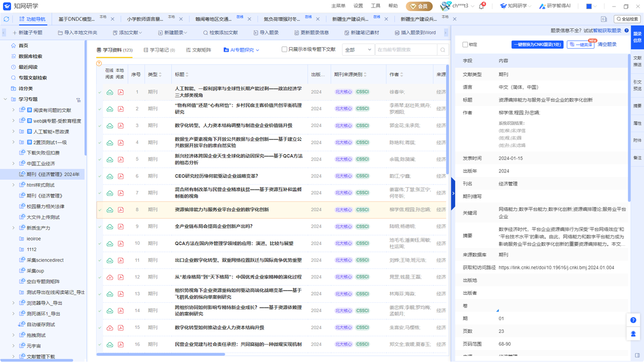The image size is (644, 362).
Task: Open the 工具 menu
Action: tap(375, 6)
